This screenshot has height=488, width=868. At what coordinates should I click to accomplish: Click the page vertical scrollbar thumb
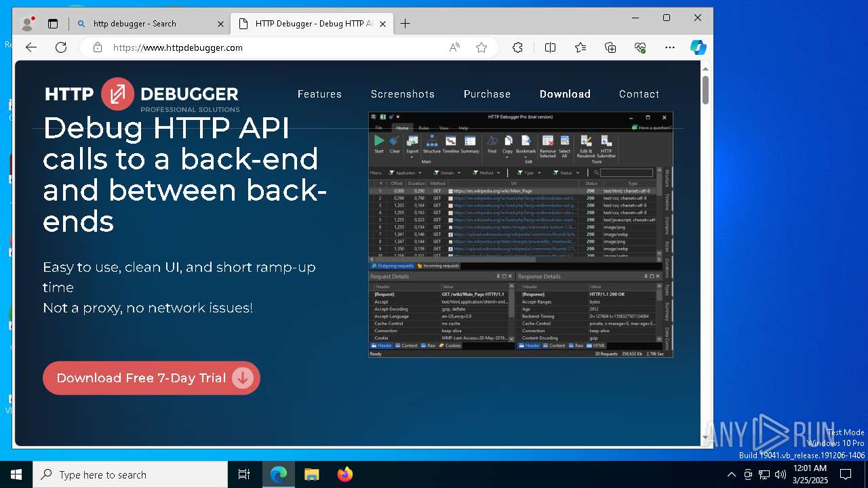click(x=705, y=89)
